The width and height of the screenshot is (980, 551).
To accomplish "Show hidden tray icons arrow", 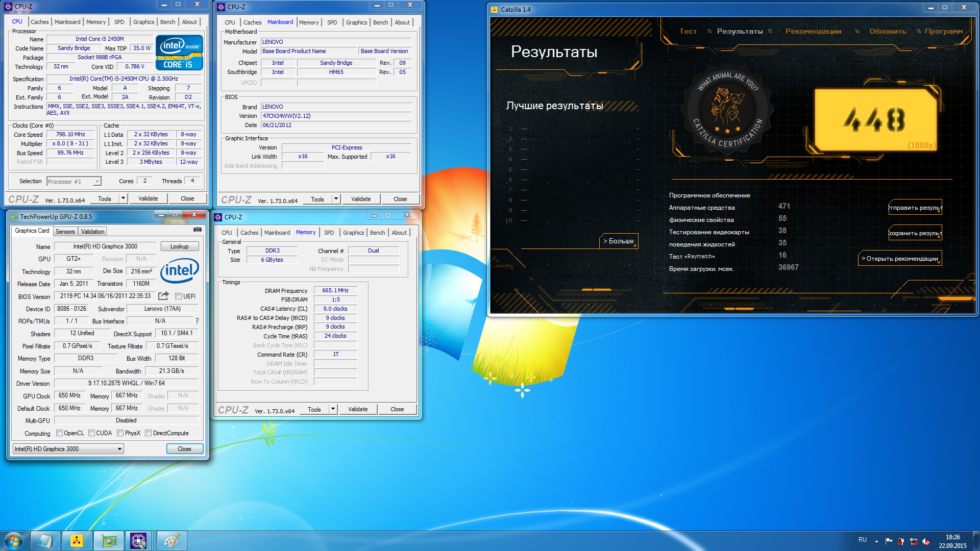I will pyautogui.click(x=876, y=541).
